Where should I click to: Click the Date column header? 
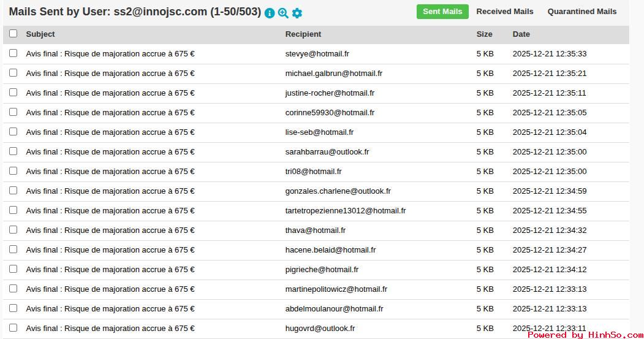[521, 34]
